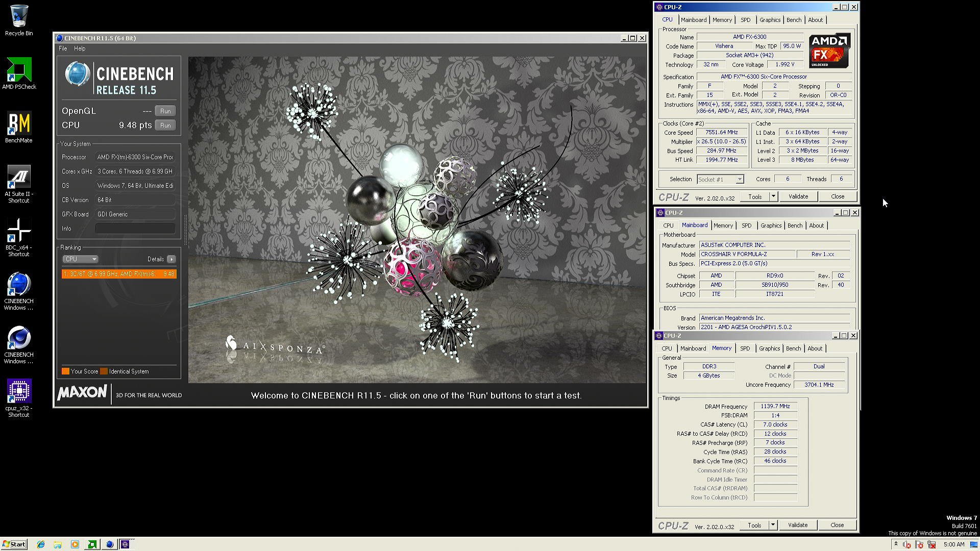980x551 pixels.
Task: Switch to CINEBENCH taskbar button
Action: pos(109,544)
